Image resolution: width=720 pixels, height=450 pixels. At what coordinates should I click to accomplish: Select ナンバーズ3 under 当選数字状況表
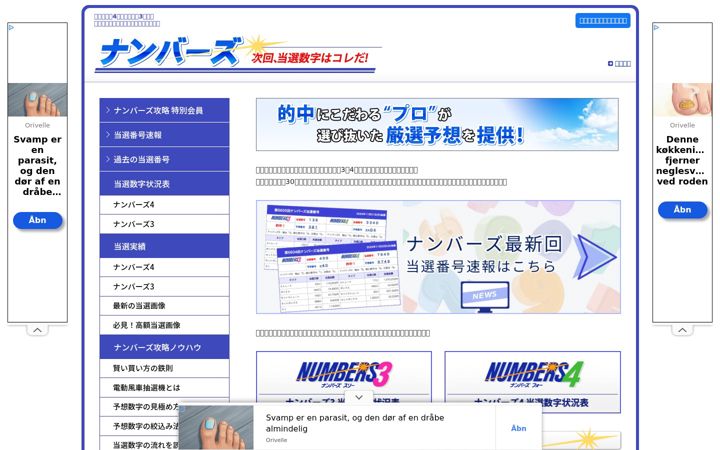point(164,224)
